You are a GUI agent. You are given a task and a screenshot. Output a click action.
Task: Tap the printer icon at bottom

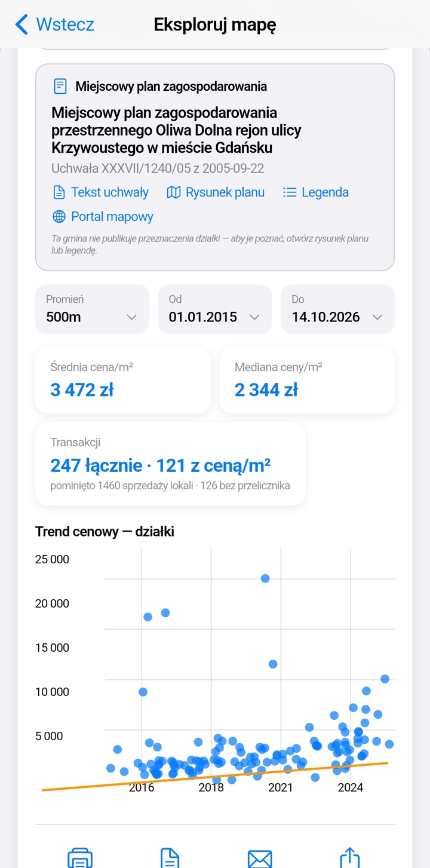[x=80, y=858]
